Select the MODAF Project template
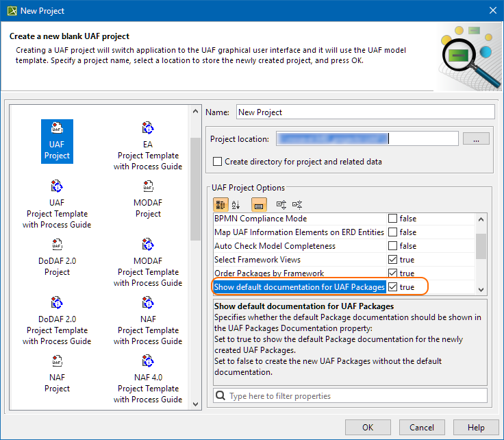The height and width of the screenshot is (440, 504). [148, 186]
